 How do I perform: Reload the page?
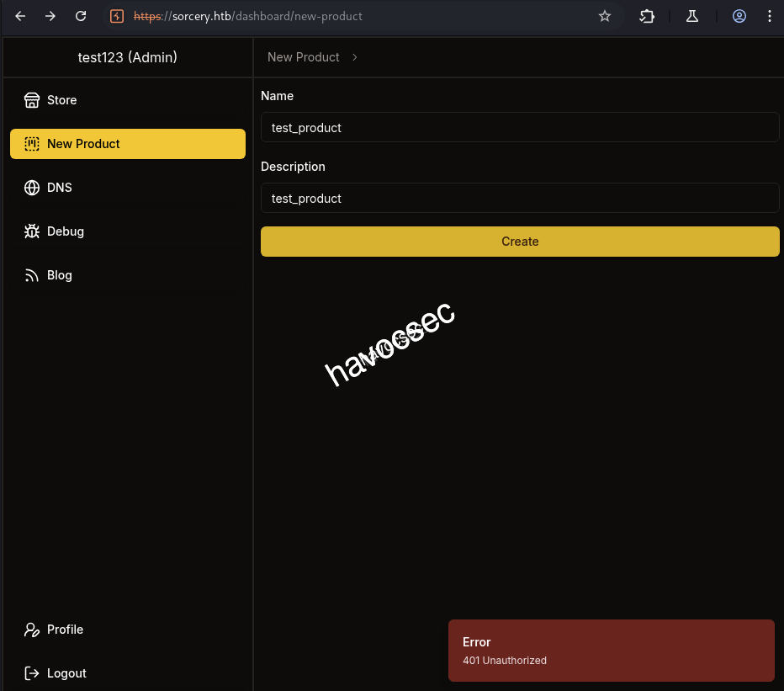click(x=81, y=16)
